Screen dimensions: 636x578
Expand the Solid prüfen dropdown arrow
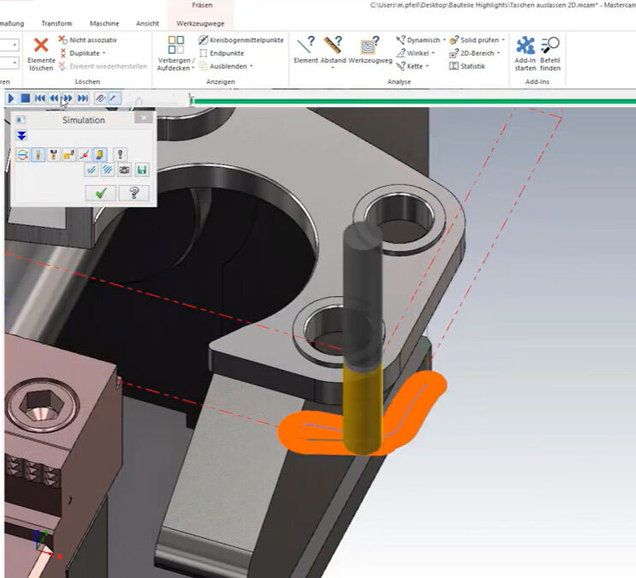pyautogui.click(x=503, y=40)
